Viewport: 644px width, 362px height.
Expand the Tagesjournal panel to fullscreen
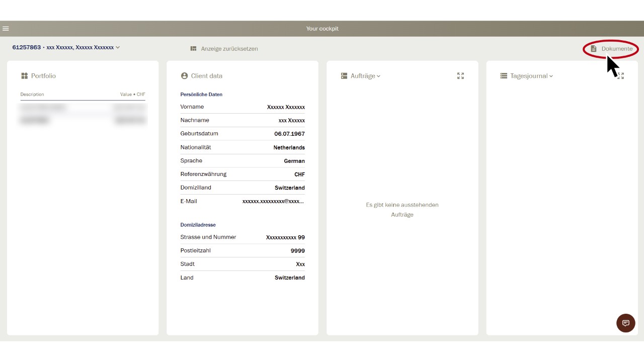[x=621, y=76]
